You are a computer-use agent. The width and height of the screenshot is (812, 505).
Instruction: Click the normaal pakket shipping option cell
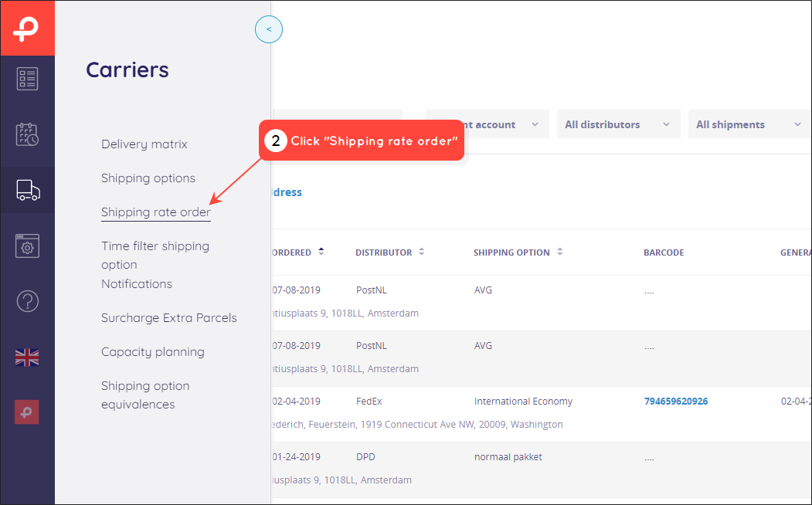pyautogui.click(x=508, y=457)
